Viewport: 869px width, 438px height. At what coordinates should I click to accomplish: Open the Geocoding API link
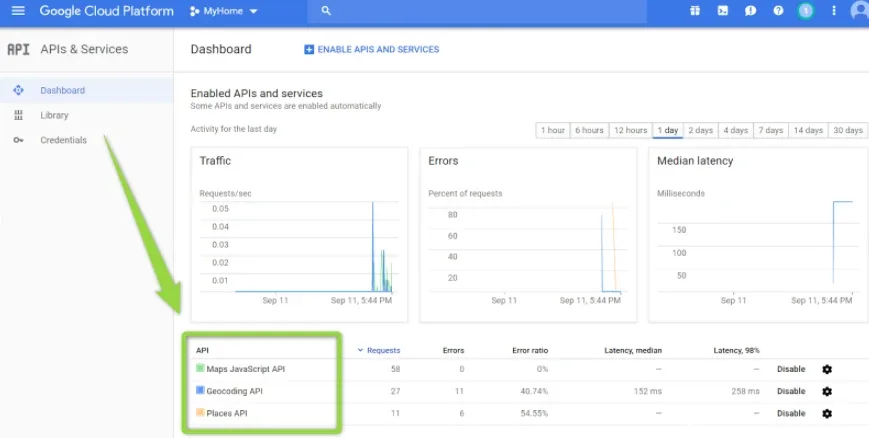[234, 391]
